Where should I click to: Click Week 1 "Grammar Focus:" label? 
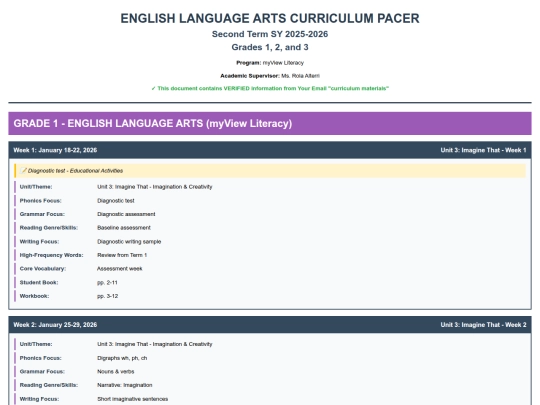coord(42,214)
